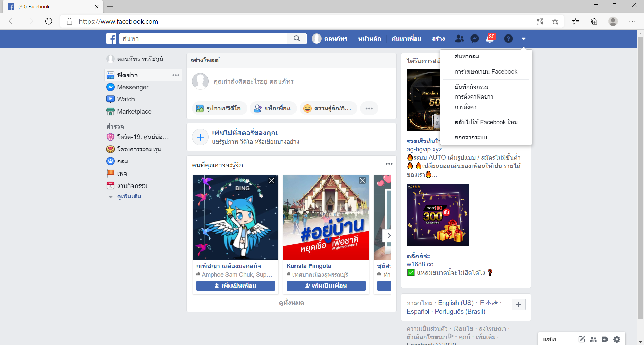Open the browser favorites list icon
The height and width of the screenshot is (345, 644).
pos(576,21)
